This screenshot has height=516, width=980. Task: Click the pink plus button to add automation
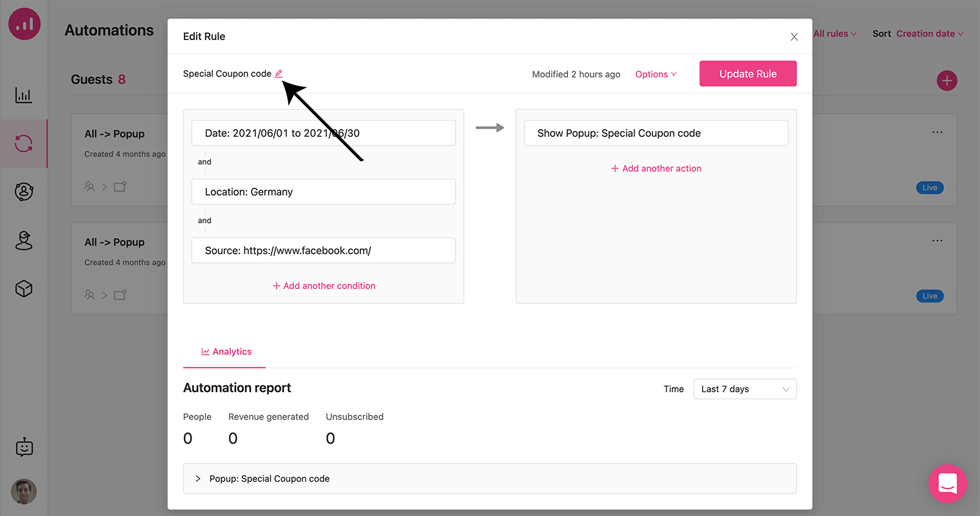[x=947, y=81]
